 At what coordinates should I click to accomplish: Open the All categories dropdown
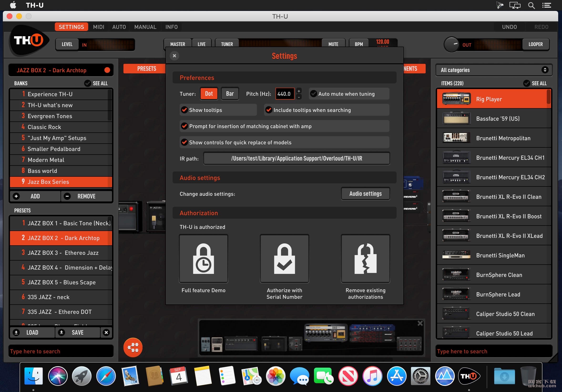click(x=494, y=70)
